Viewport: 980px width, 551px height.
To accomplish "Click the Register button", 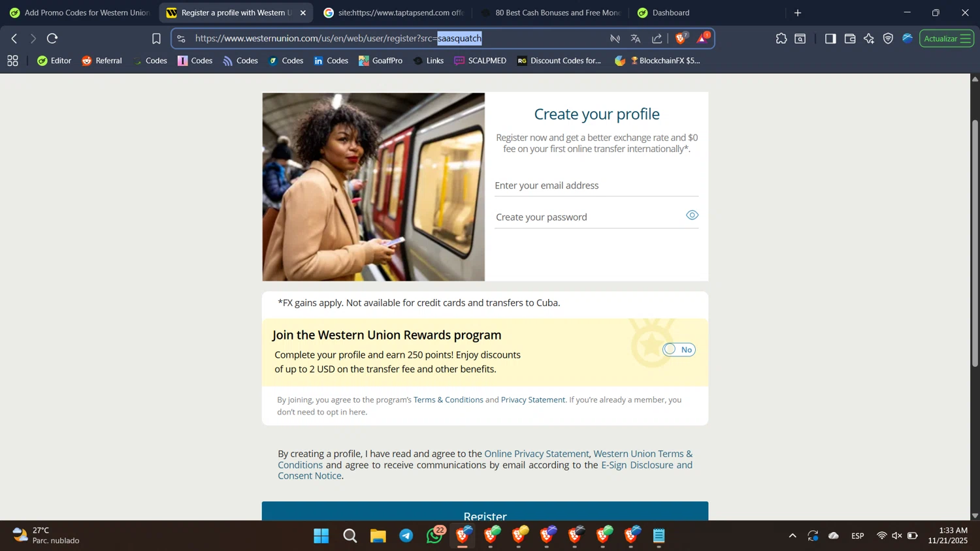I will 485,511.
